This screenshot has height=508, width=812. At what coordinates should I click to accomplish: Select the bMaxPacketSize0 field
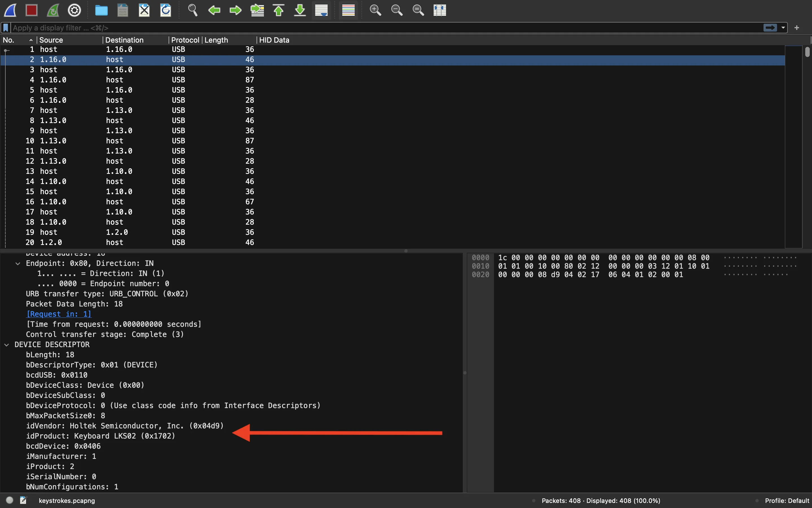[x=66, y=416]
